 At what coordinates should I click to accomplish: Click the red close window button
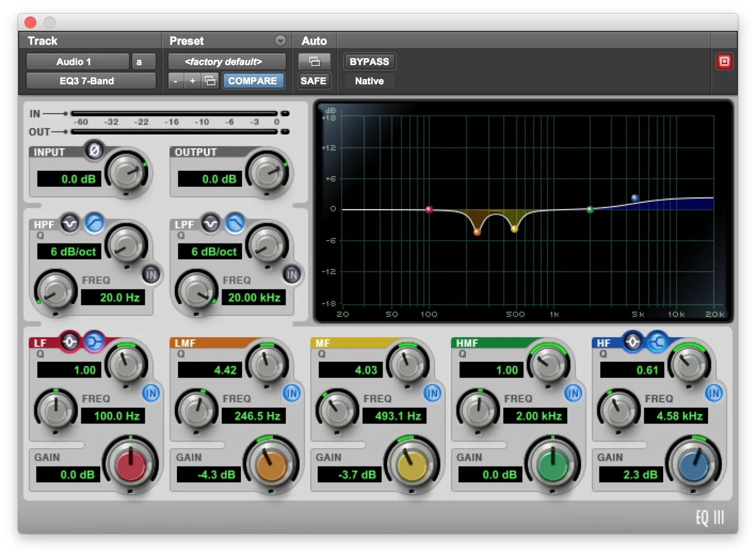[x=30, y=22]
